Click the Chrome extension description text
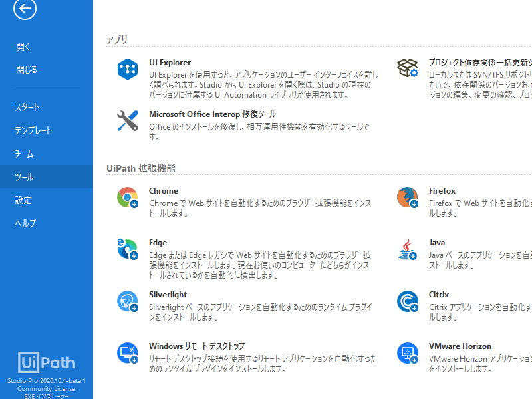The width and height of the screenshot is (532, 399). click(260, 208)
